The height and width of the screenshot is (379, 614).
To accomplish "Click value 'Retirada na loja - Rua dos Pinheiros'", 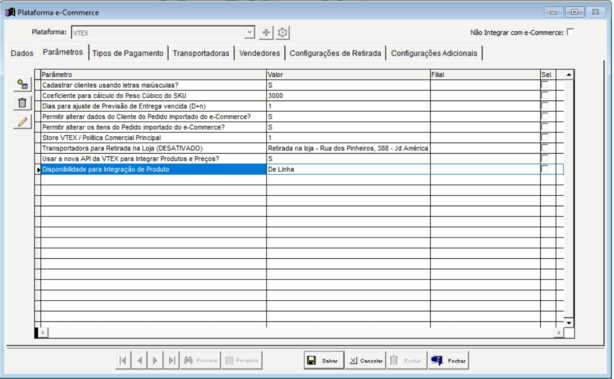I will (x=349, y=148).
